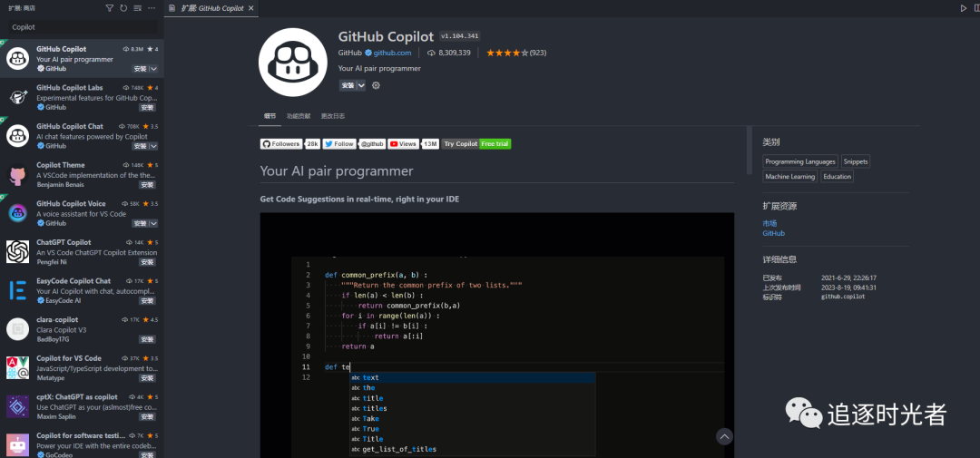The image size is (980, 458).
Task: Click the v1.104.341 version label
Action: 460,36
